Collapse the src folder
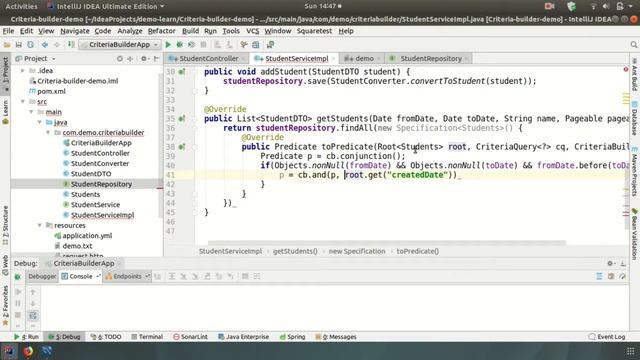This screenshot has width=640, height=360. [x=23, y=102]
